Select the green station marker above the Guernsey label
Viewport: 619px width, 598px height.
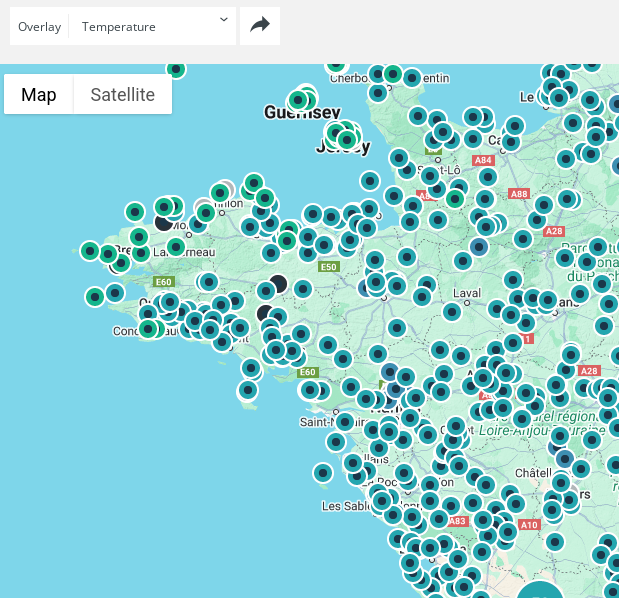298,100
